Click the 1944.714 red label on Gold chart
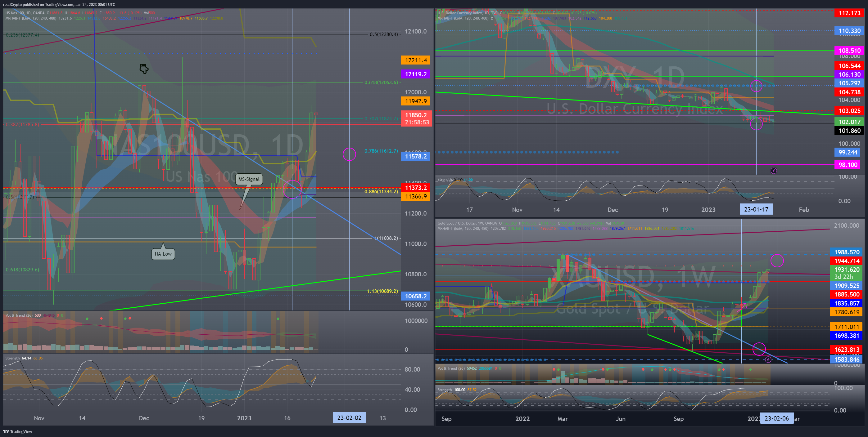The height and width of the screenshot is (437, 868). click(847, 261)
